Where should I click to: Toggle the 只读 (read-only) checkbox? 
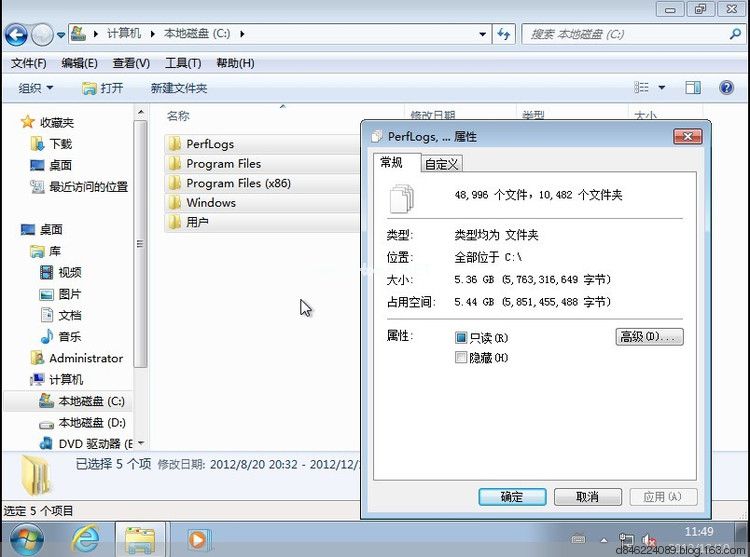461,338
